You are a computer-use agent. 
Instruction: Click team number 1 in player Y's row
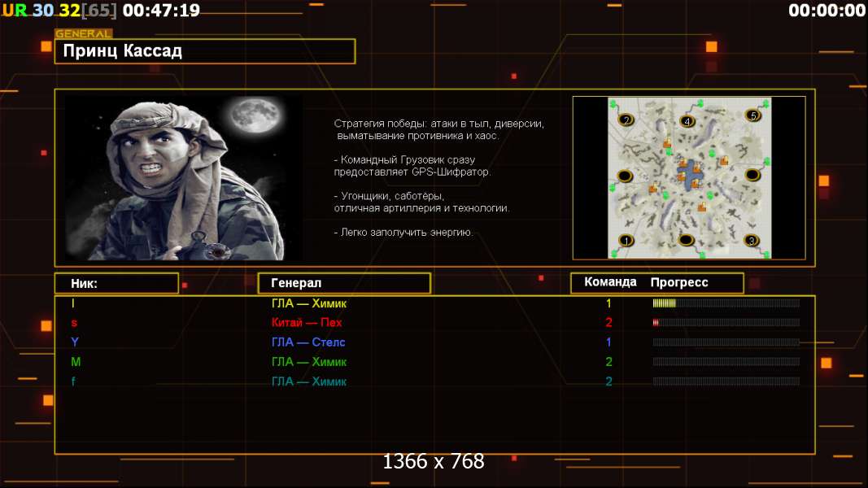click(x=608, y=342)
